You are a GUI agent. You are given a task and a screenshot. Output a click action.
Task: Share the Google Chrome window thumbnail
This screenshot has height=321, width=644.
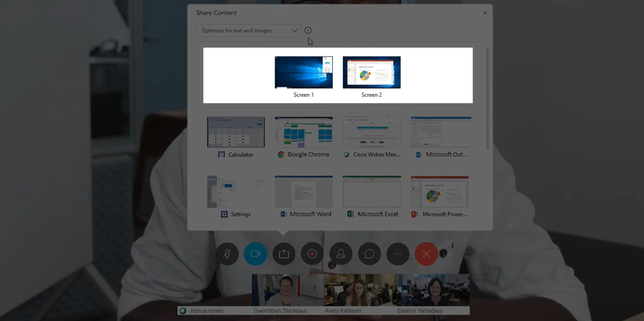click(304, 132)
